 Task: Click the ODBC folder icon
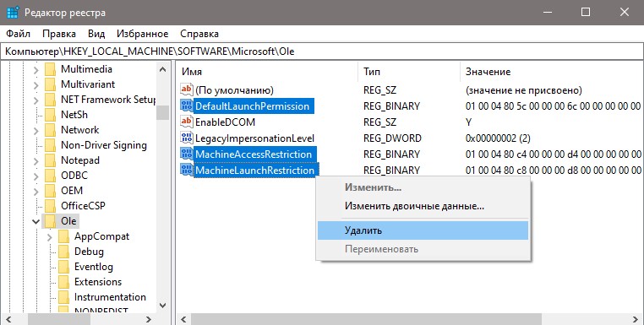(x=50, y=176)
